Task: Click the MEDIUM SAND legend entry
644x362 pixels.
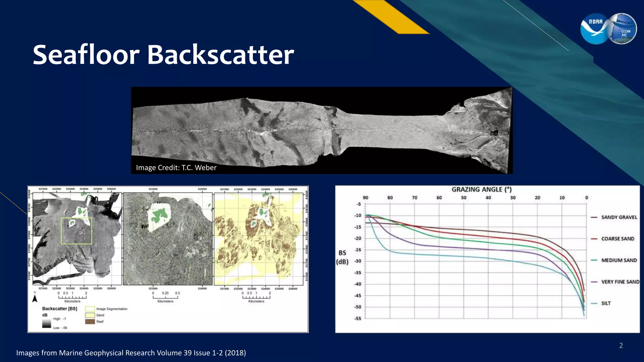Action: pos(619,260)
